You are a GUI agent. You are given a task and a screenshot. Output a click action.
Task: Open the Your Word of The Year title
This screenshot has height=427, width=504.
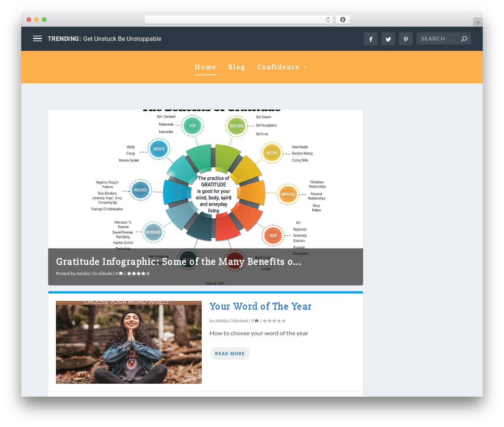pyautogui.click(x=260, y=306)
